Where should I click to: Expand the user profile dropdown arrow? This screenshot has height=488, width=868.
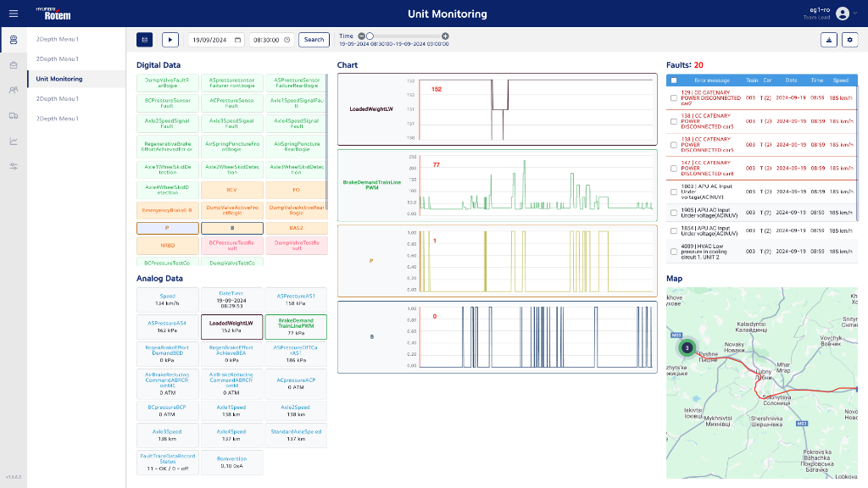pyautogui.click(x=855, y=14)
